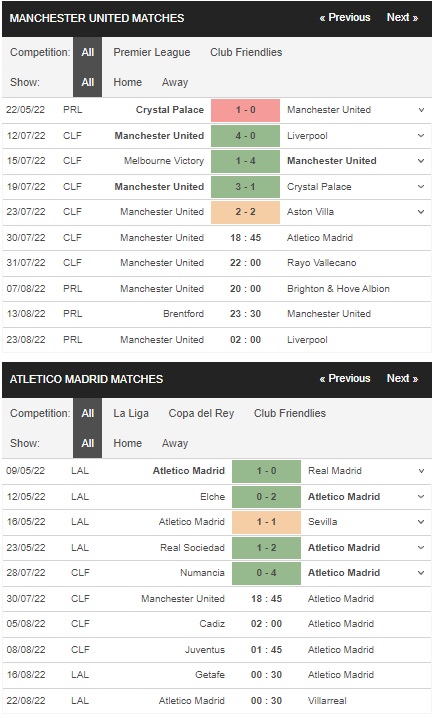Image resolution: width=433 pixels, height=718 pixels.
Task: Expand the Melbourne Victory 1-4 match chevron
Action: pyautogui.click(x=421, y=161)
